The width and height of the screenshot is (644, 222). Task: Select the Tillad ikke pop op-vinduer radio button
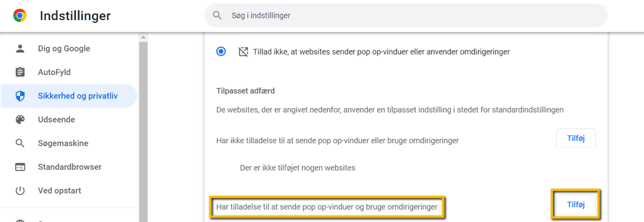(221, 52)
